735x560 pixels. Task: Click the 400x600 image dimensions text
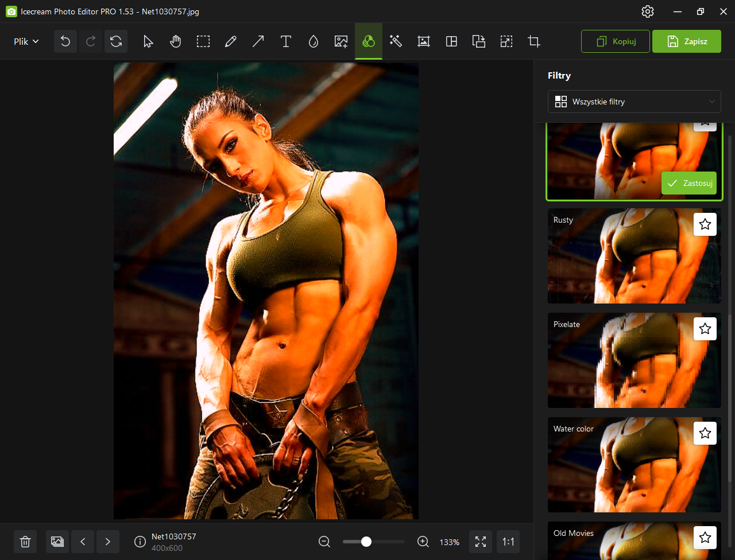[167, 548]
